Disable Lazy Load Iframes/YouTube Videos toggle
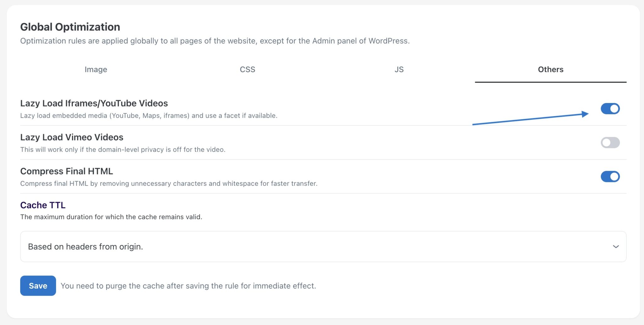The width and height of the screenshot is (644, 325). coord(610,109)
